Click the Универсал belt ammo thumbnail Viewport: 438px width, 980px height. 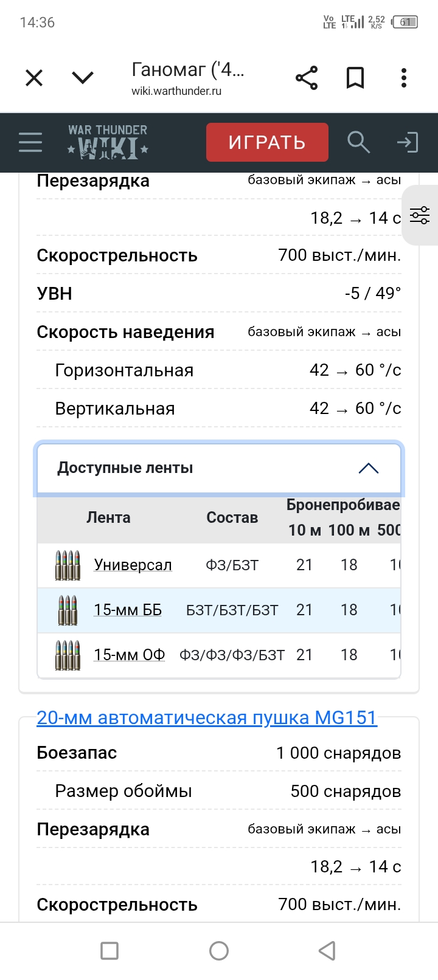[x=68, y=565]
